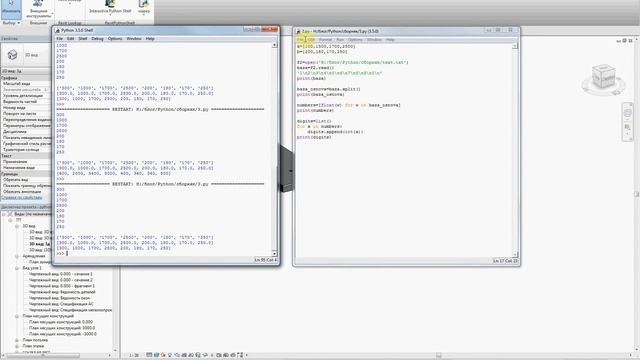The image size is (640, 360).
Task: Open Run menu in 3.py editor window
Action: coord(340,40)
